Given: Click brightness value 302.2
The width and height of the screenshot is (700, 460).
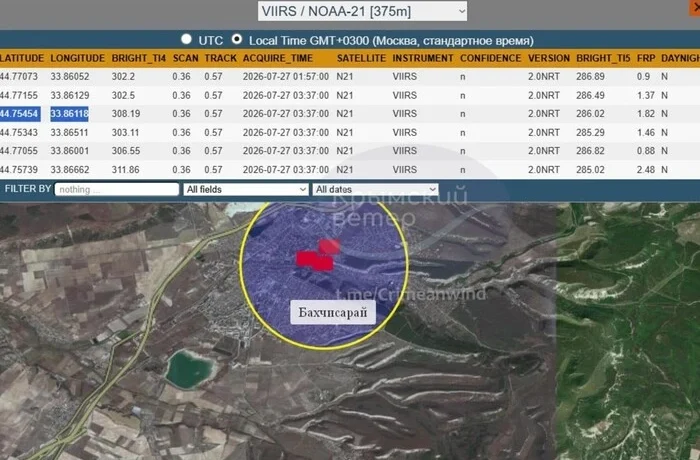Looking at the screenshot, I should (x=123, y=76).
